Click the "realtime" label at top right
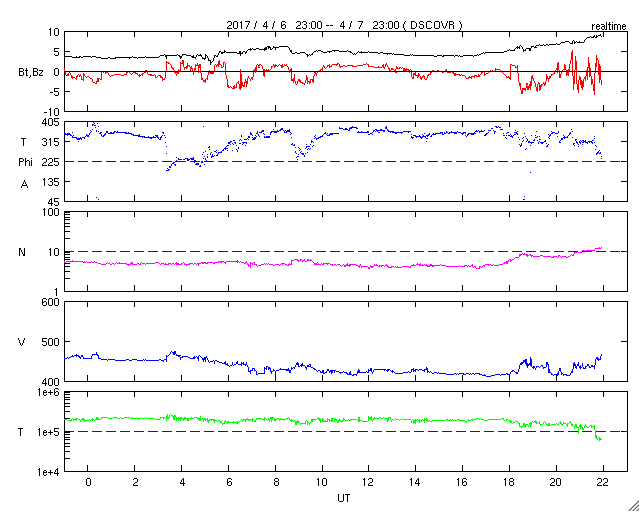Viewport: 640px width, 512px height. coord(609,27)
